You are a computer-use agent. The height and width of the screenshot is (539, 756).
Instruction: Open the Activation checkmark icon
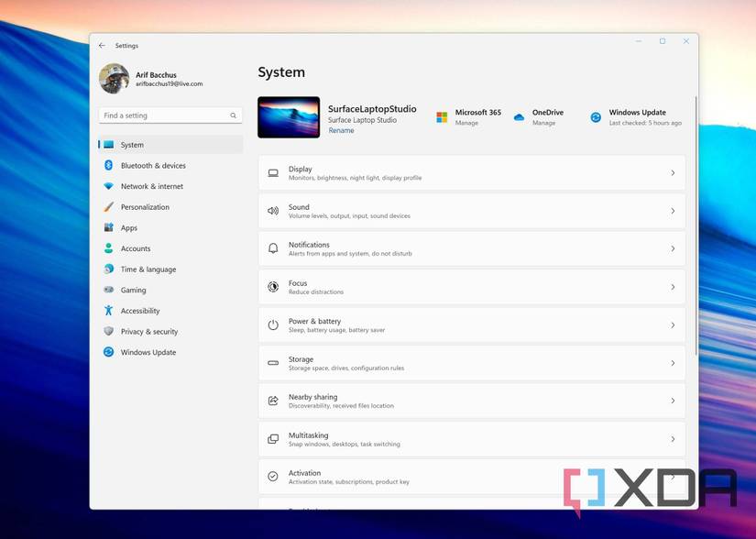click(x=272, y=477)
